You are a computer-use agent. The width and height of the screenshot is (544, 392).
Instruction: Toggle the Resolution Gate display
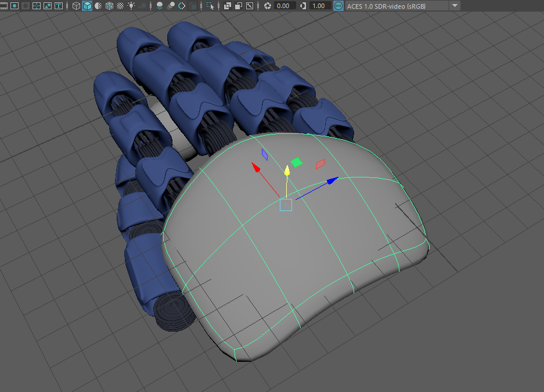click(x=15, y=6)
